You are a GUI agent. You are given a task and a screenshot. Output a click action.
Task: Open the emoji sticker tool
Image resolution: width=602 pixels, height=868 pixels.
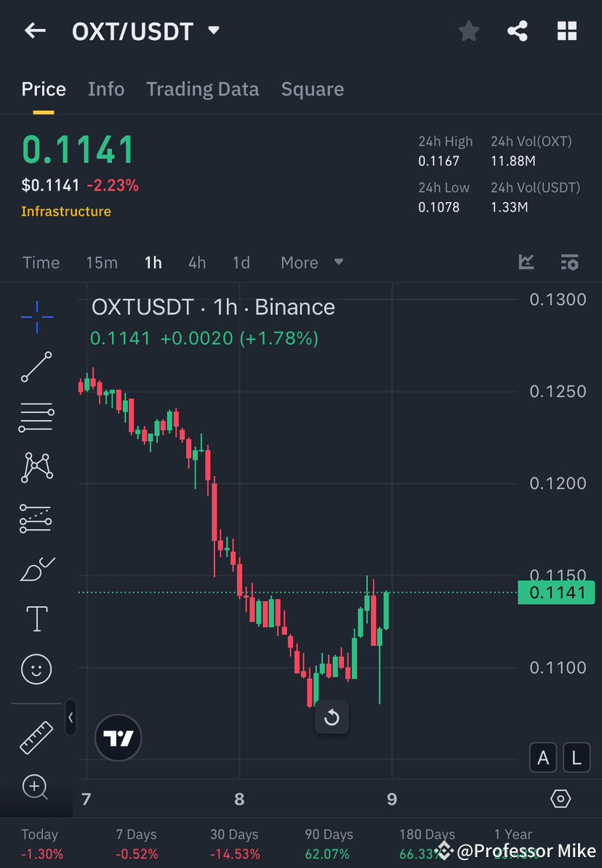coord(36,669)
